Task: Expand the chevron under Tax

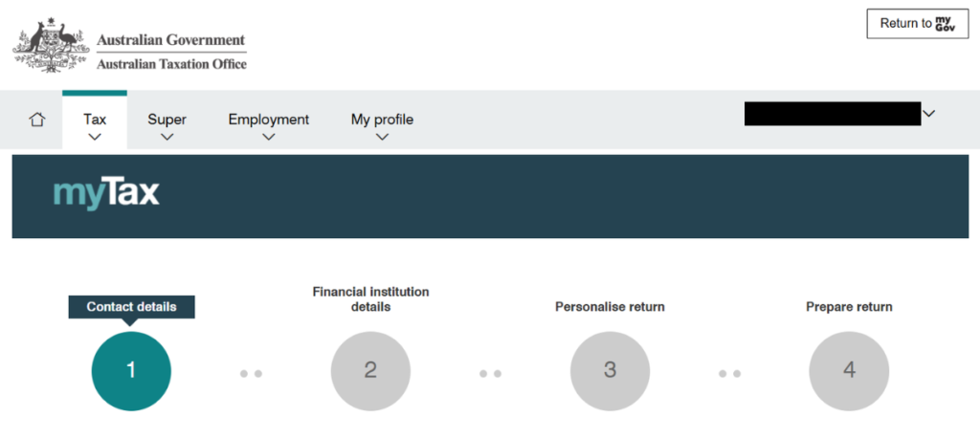Action: pyautogui.click(x=95, y=137)
